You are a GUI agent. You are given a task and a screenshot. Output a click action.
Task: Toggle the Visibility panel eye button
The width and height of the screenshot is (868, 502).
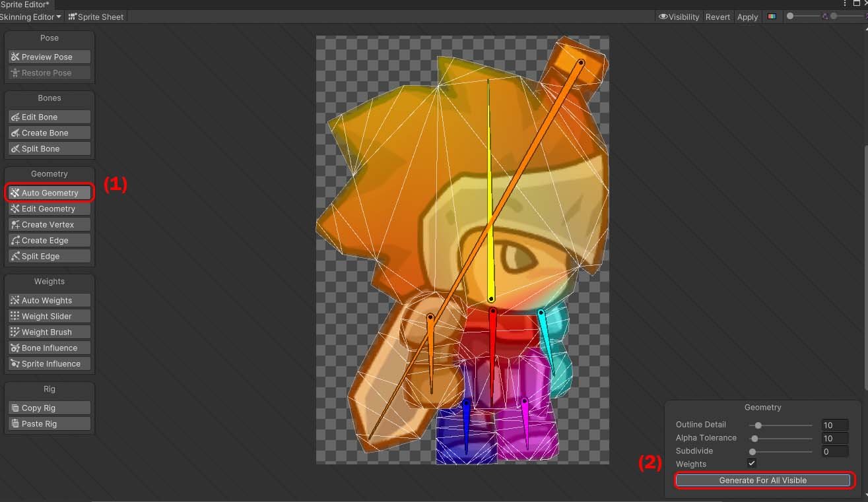(x=679, y=16)
